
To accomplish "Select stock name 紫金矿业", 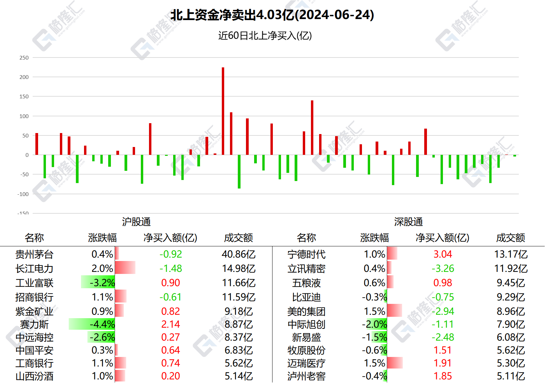I will tap(34, 311).
